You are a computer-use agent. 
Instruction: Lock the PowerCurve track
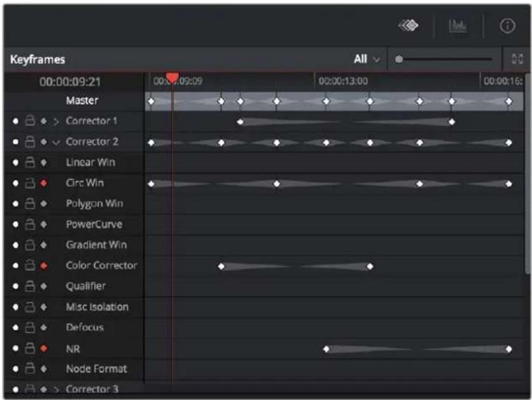coord(30,224)
